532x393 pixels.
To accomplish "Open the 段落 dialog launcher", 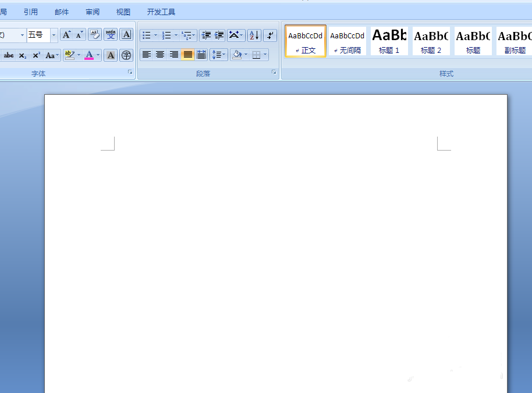I will (274, 72).
